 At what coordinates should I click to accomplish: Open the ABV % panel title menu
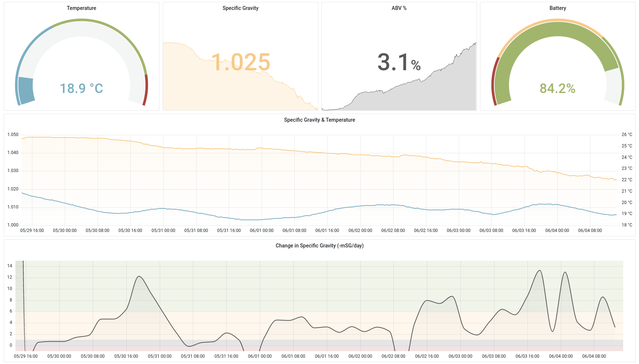point(399,8)
